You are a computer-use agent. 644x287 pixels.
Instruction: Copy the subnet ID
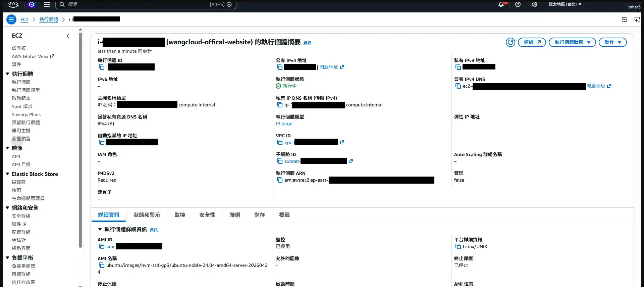click(x=280, y=161)
